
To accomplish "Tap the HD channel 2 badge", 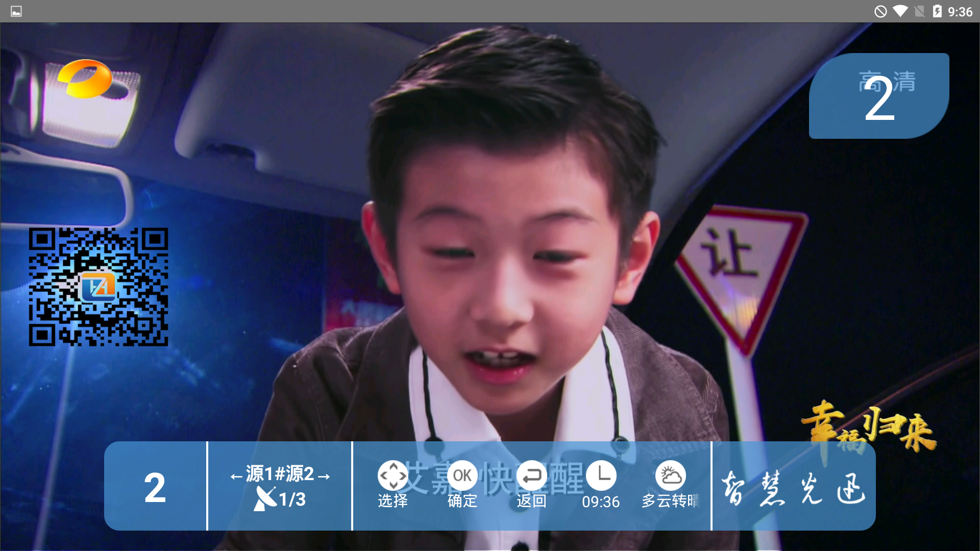I will click(879, 96).
